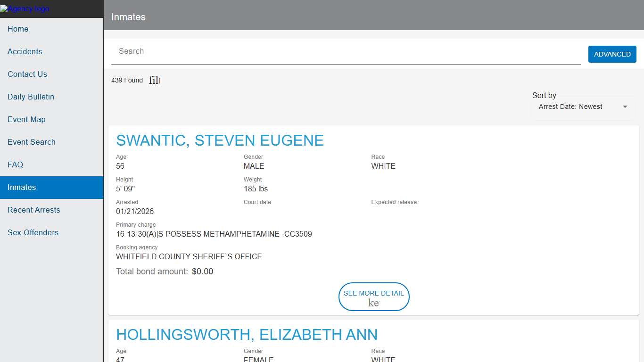Open the filter icon beside 439 Found

click(x=154, y=80)
